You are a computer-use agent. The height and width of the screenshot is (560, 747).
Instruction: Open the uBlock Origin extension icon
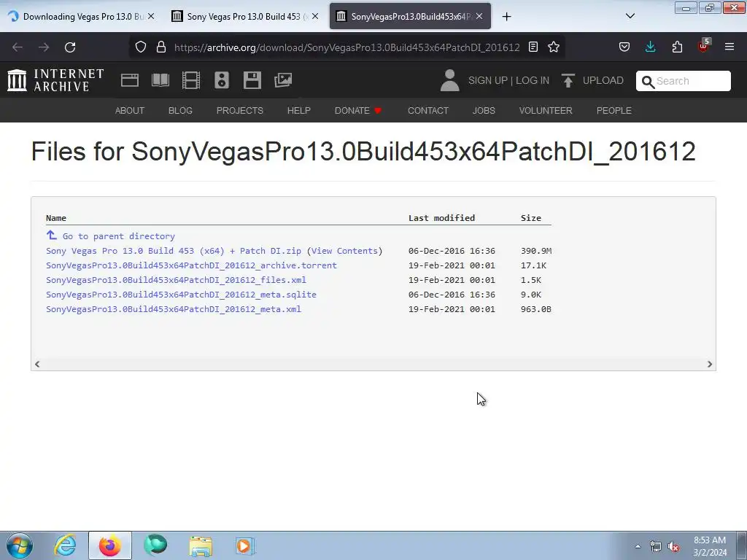[x=704, y=46]
